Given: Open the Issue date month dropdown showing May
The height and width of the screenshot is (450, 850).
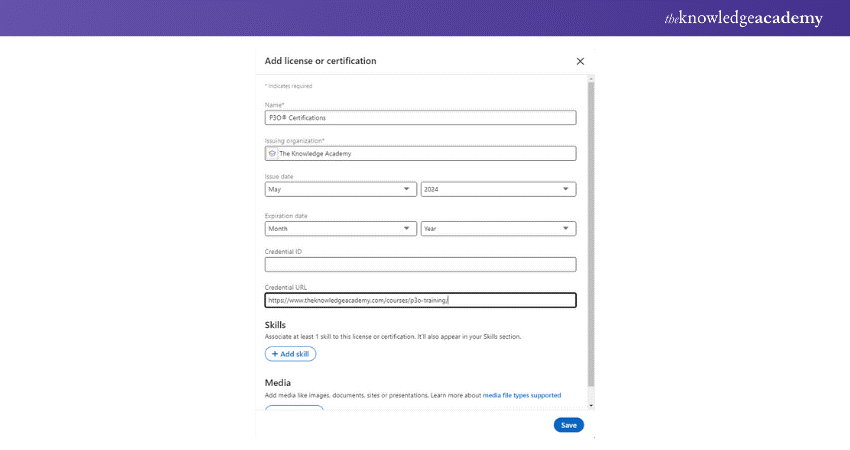Looking at the screenshot, I should pyautogui.click(x=340, y=189).
